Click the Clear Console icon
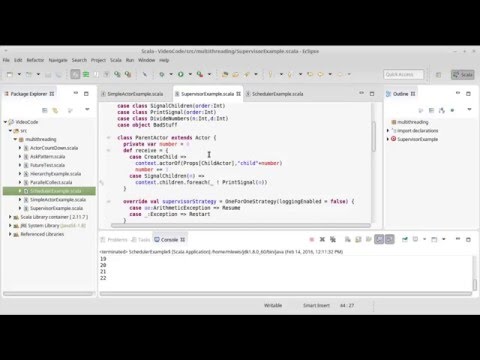 click(x=348, y=239)
